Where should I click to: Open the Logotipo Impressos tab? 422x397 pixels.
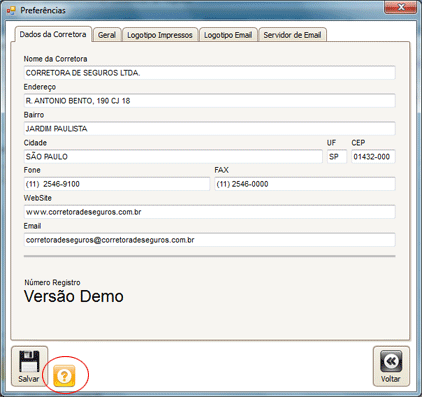(160, 35)
